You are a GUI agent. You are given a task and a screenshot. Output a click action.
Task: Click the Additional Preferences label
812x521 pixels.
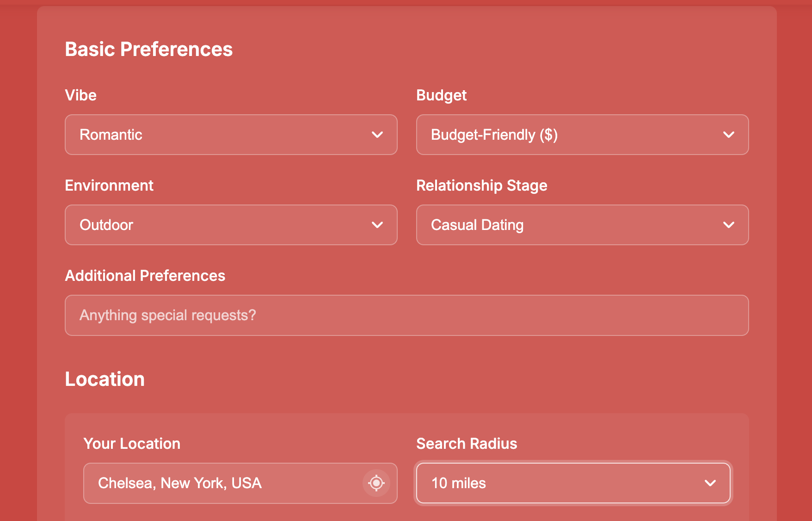click(x=145, y=276)
